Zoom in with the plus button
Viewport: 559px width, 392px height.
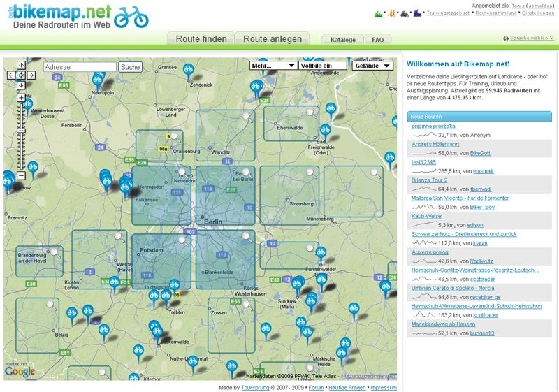click(21, 97)
